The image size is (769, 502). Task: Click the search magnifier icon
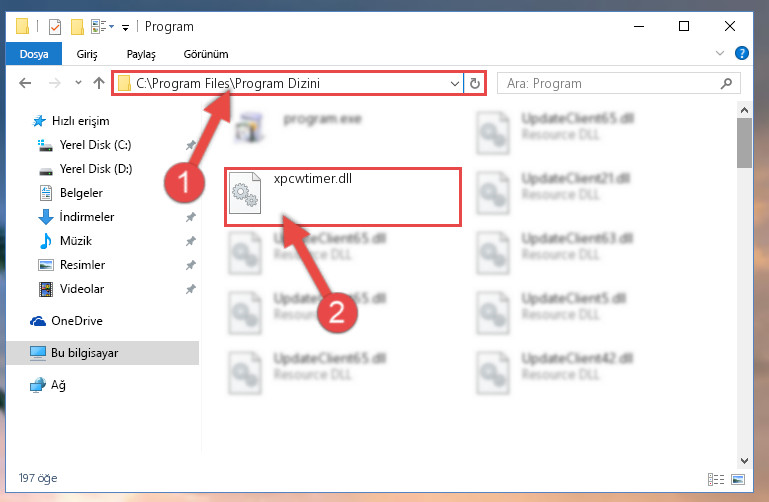tap(726, 84)
